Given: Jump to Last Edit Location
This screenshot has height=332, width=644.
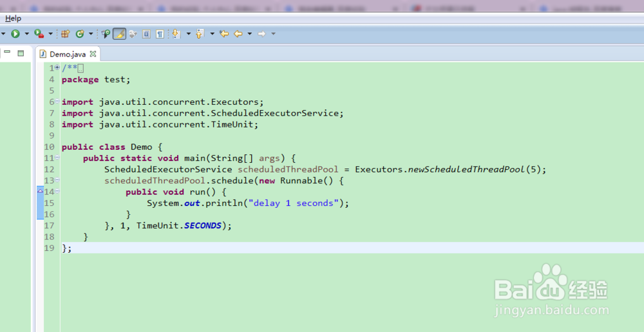Looking at the screenshot, I should (224, 33).
